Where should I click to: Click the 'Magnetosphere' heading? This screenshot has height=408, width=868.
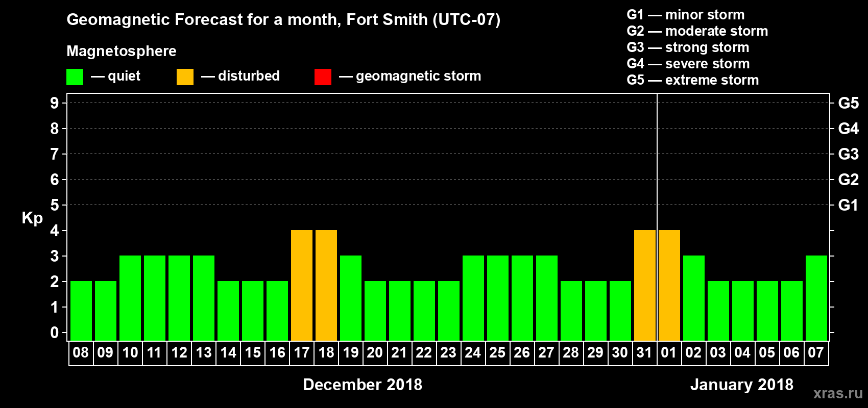click(122, 51)
